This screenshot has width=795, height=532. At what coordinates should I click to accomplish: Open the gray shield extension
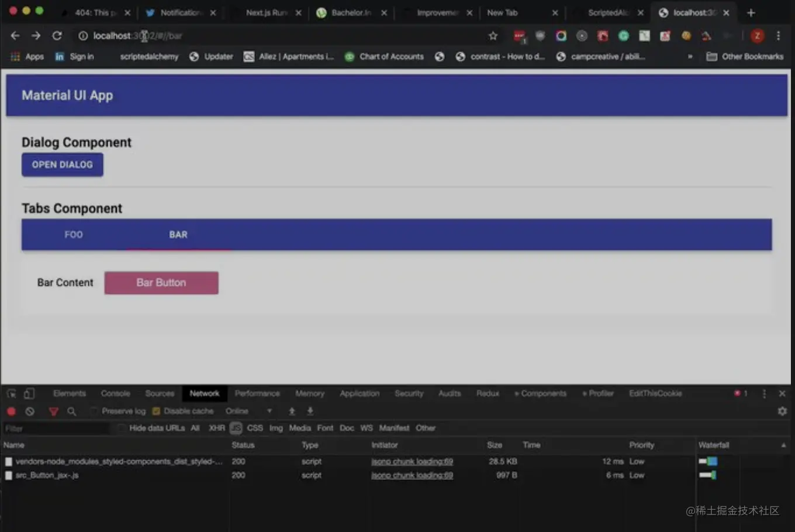click(x=540, y=36)
